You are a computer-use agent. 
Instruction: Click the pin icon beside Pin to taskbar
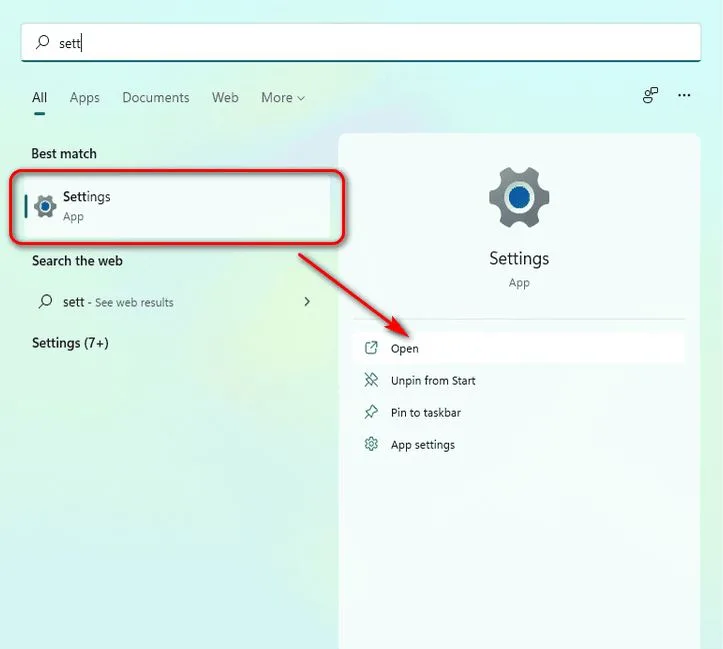point(371,412)
